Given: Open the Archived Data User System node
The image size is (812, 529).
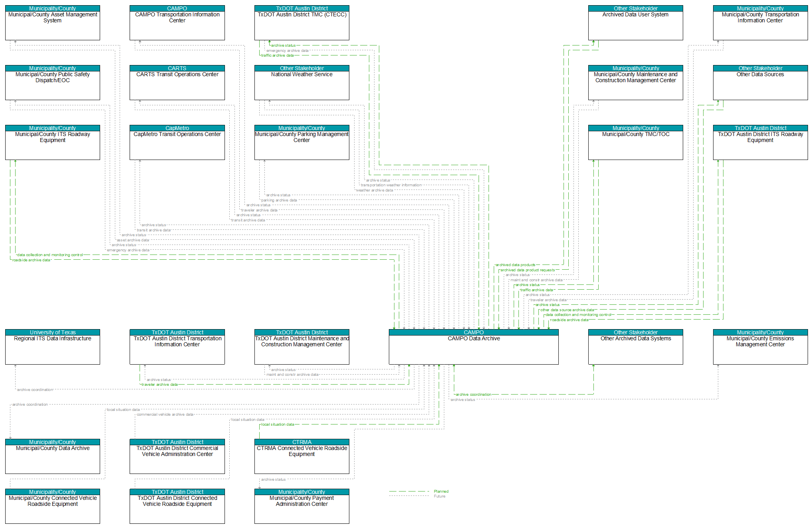Looking at the screenshot, I should click(636, 23).
